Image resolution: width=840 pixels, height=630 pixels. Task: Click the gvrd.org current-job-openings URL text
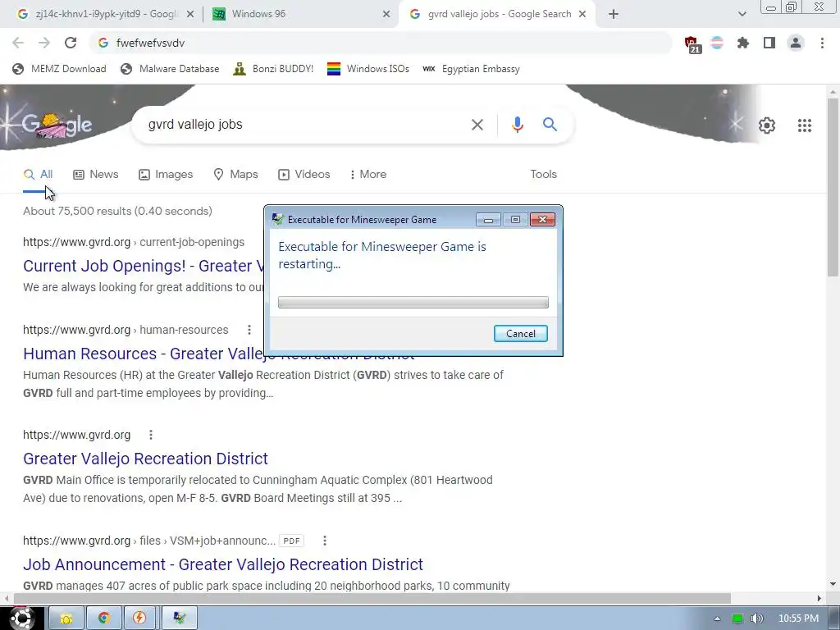134,242
